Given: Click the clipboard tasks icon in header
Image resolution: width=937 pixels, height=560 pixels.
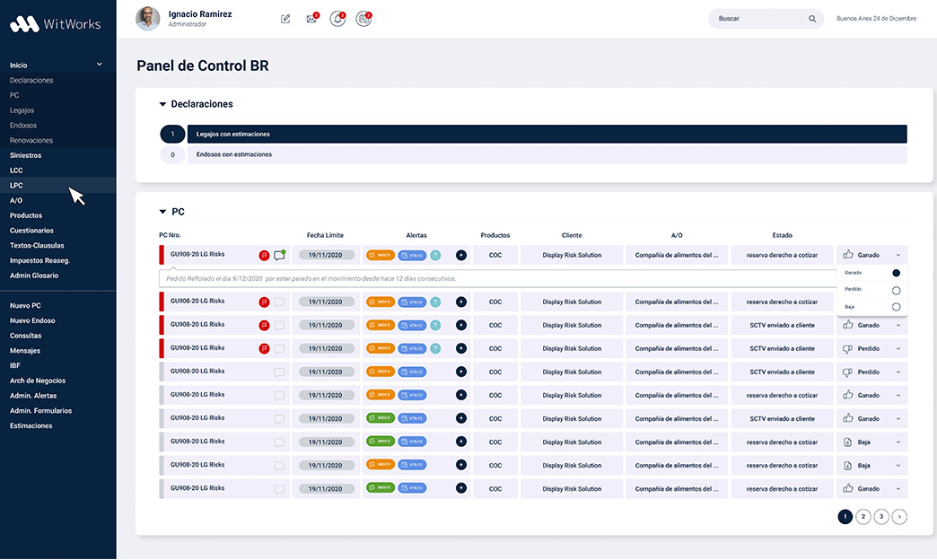Looking at the screenshot, I should click(363, 19).
